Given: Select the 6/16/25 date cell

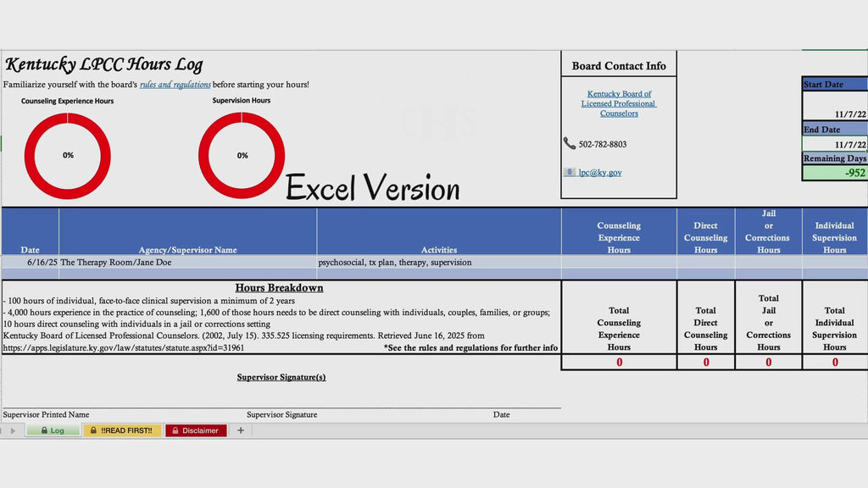Looking at the screenshot, I should 31,263.
